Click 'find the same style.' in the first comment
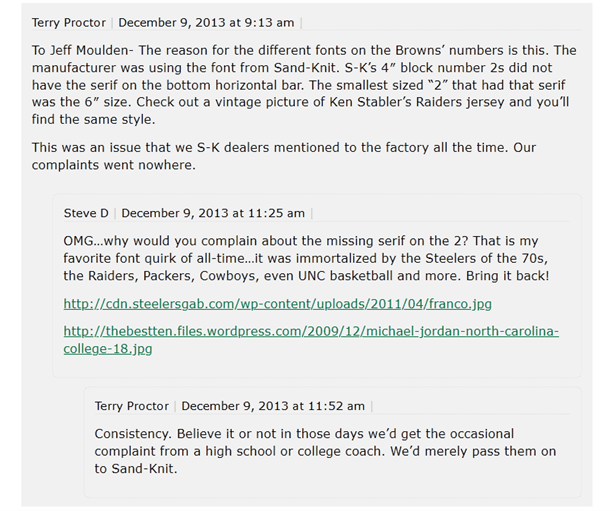This screenshot has height=511, width=616. coord(94,119)
